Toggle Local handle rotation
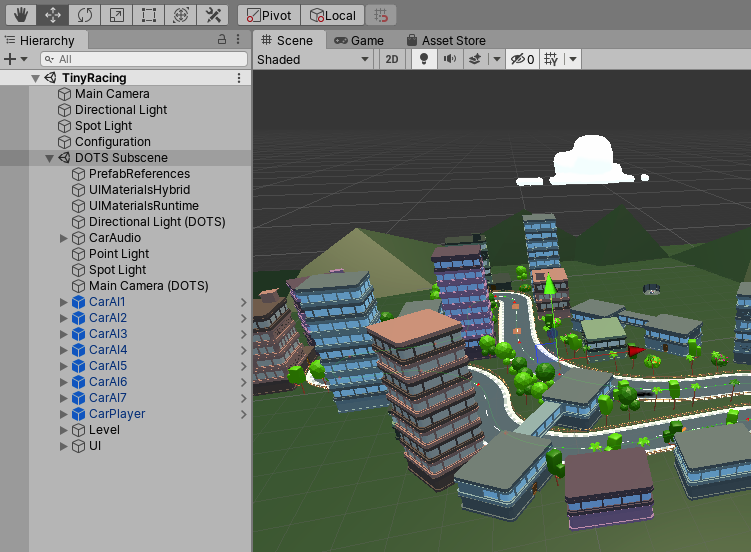The width and height of the screenshot is (751, 552). [x=332, y=15]
